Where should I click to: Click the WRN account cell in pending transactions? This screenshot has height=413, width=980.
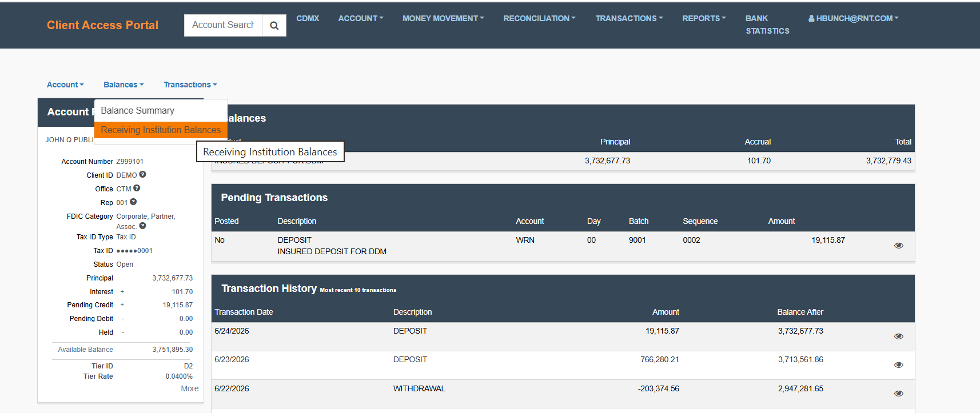(525, 240)
